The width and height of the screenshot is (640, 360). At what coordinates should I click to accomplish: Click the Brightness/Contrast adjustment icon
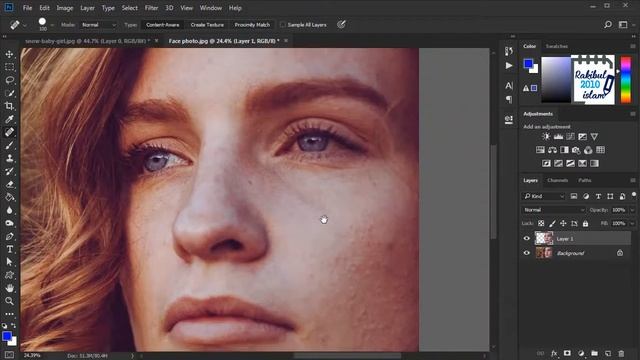[x=546, y=137]
